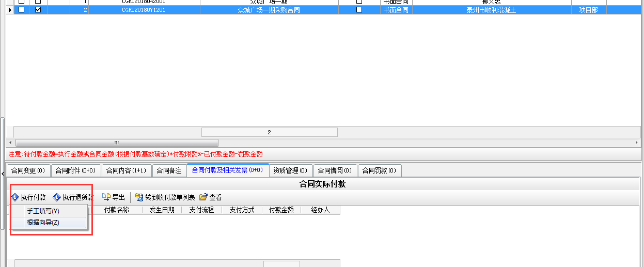644x267 pixels.
Task: Uncheck the checked box in the highlighted row
Action: pyautogui.click(x=38, y=10)
